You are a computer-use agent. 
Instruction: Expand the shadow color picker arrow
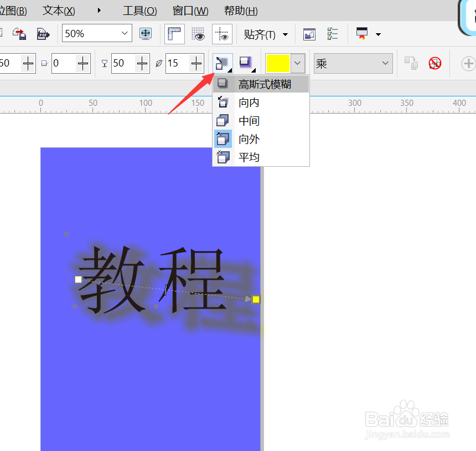coord(298,63)
